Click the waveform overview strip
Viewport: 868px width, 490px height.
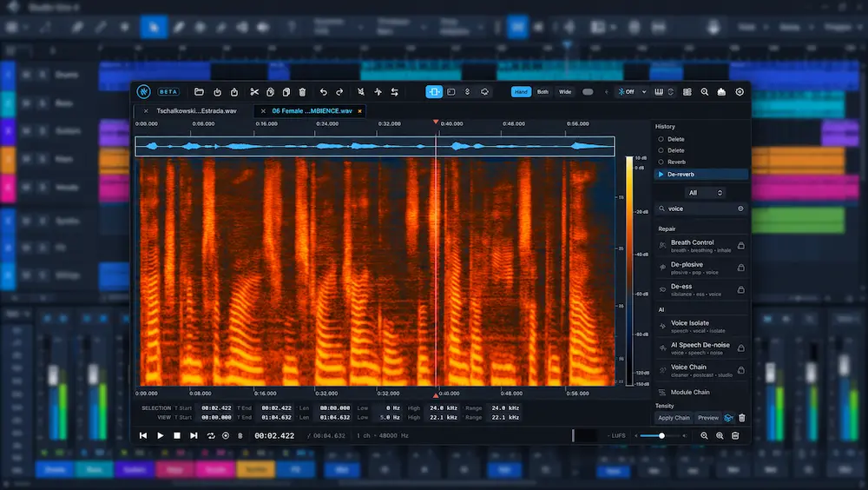click(x=375, y=146)
